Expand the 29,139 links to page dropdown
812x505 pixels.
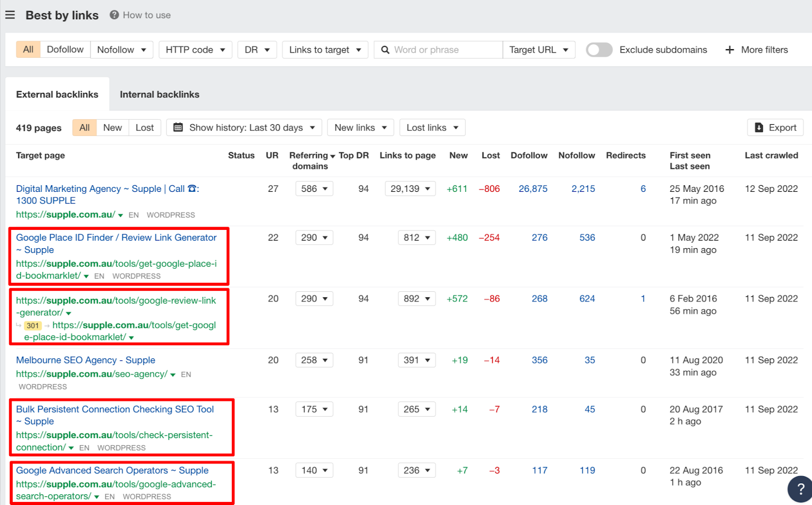pyautogui.click(x=410, y=189)
